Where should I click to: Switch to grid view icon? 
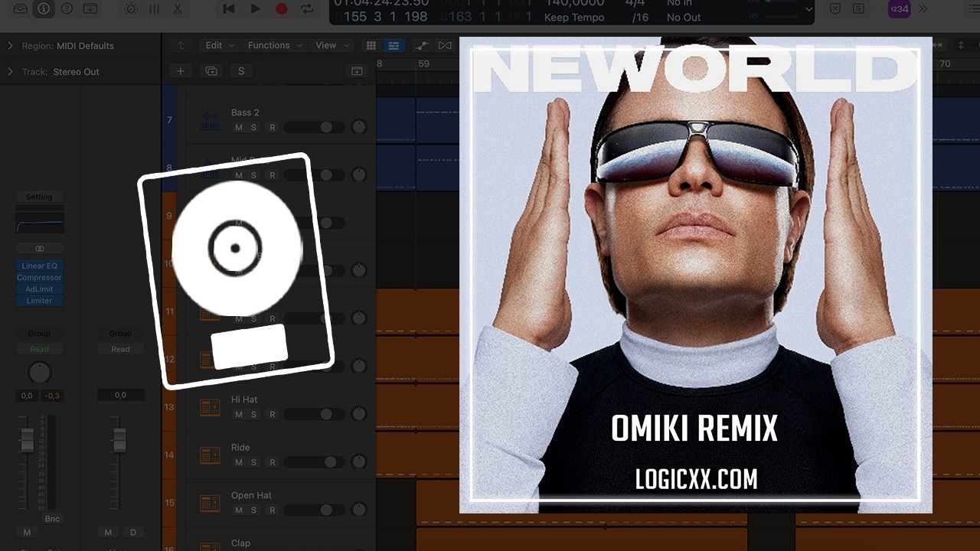(x=371, y=46)
